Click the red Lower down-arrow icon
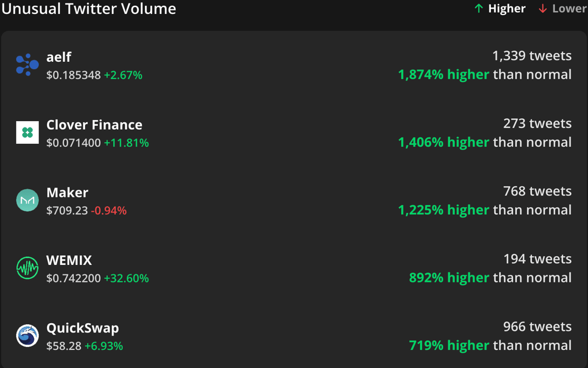This screenshot has height=368, width=588. pos(543,9)
